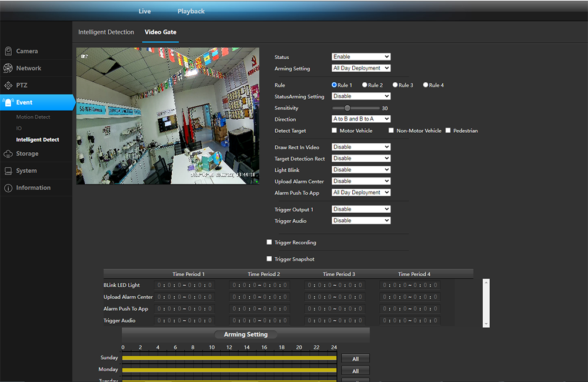This screenshot has height=382, width=588.
Task: Select the Rule 2 radio button
Action: pos(365,85)
